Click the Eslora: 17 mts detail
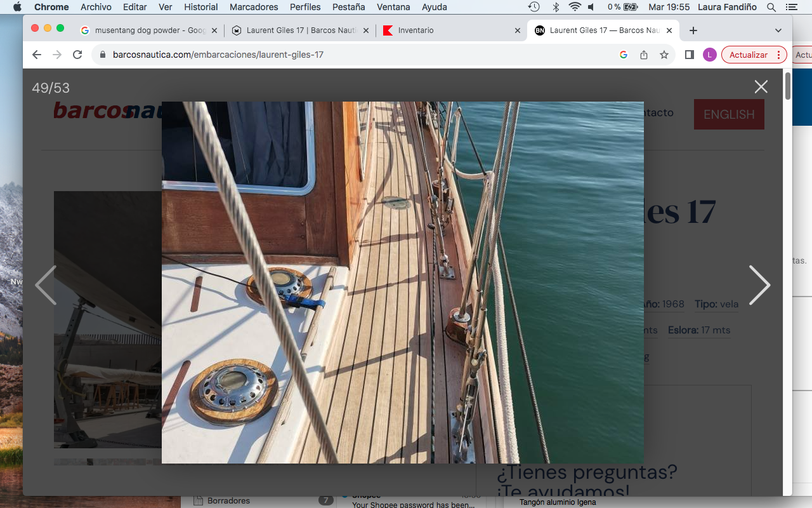812x508 pixels. click(699, 330)
